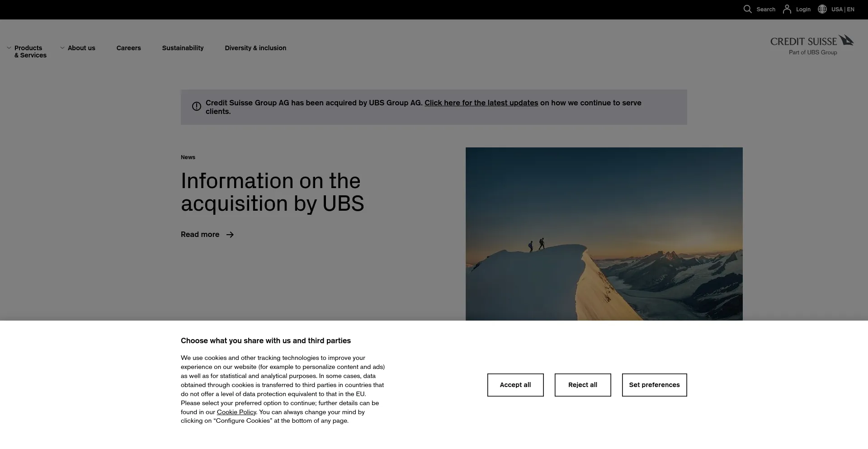Accept all cookies
The height and width of the screenshot is (449, 868).
515,385
